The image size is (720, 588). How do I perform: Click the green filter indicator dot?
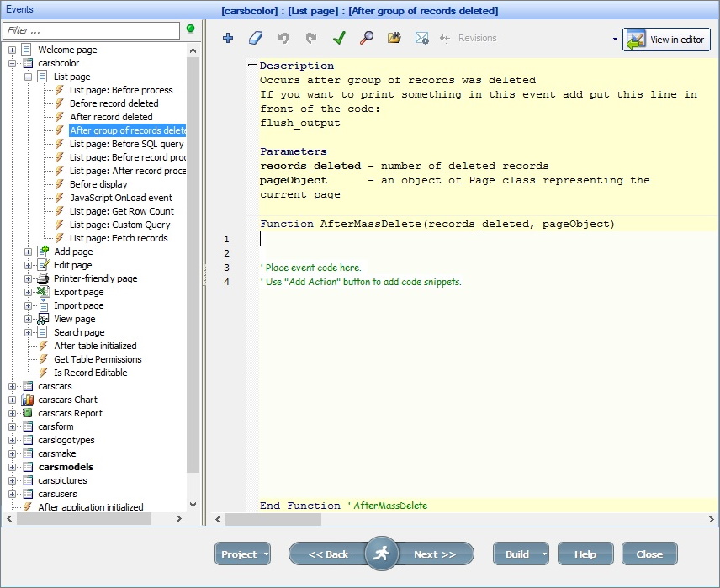191,29
